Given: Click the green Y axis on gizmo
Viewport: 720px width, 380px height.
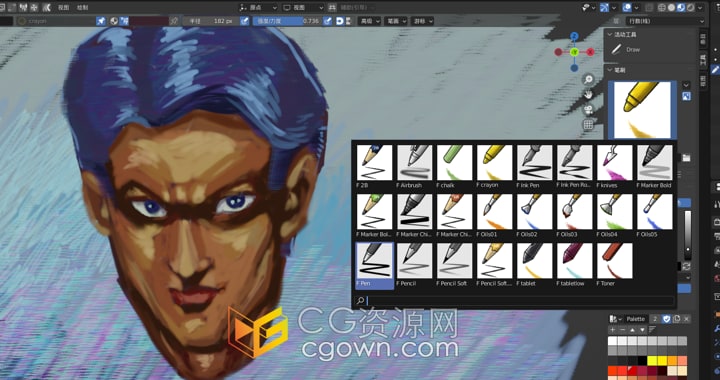Looking at the screenshot, I should (574, 52).
